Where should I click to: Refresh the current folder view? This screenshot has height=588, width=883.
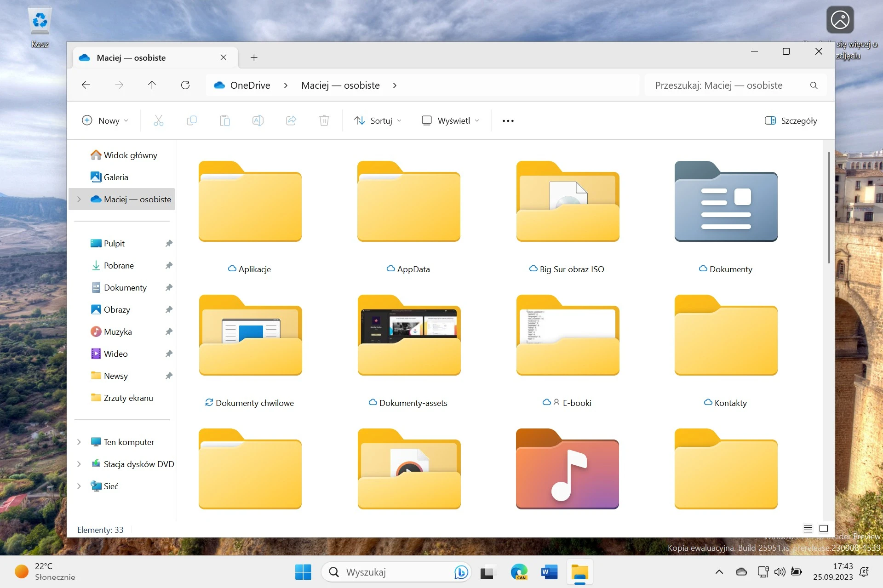[185, 85]
